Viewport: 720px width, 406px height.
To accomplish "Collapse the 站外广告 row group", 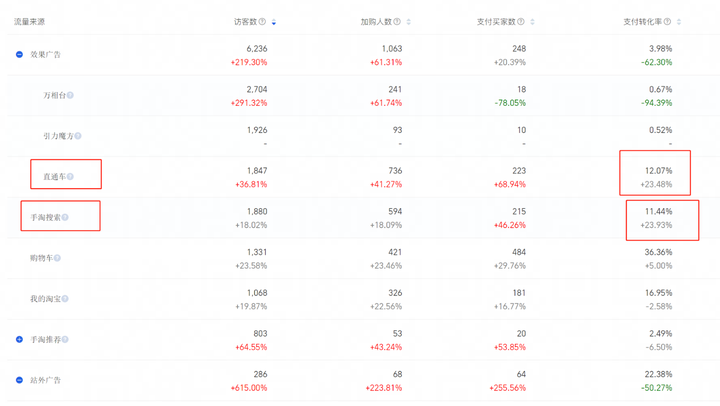I will (19, 380).
